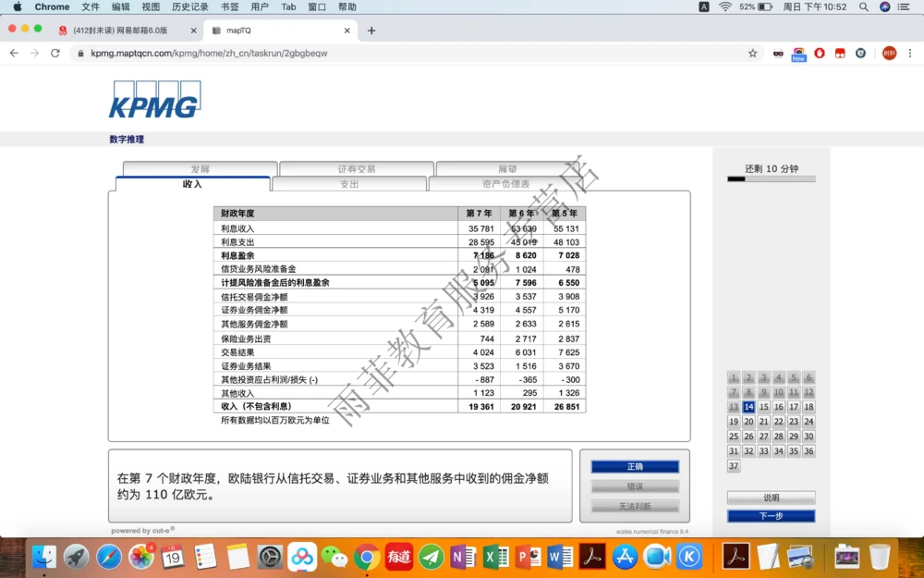The image size is (924, 578).
Task: Reload the mapTQ page in Chrome
Action: 55,53
